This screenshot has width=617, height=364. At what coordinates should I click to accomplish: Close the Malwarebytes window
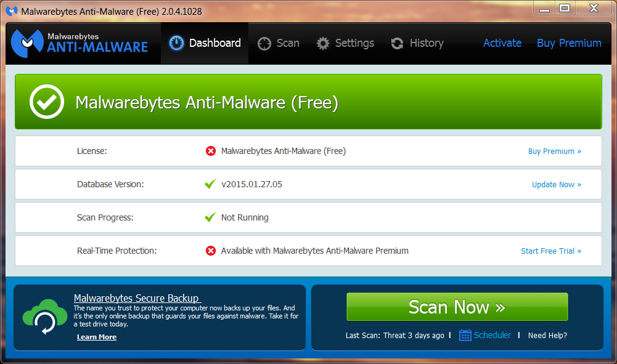pyautogui.click(x=594, y=9)
